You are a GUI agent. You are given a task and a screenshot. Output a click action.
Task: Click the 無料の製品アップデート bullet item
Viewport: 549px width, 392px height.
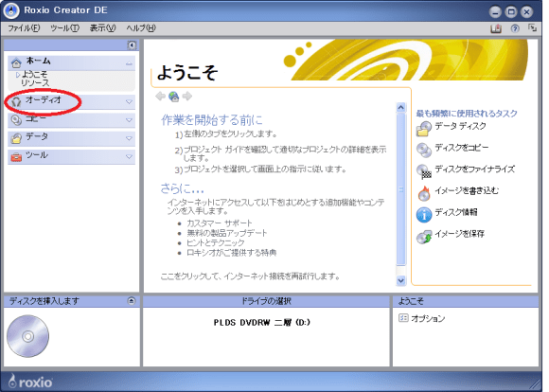227,233
